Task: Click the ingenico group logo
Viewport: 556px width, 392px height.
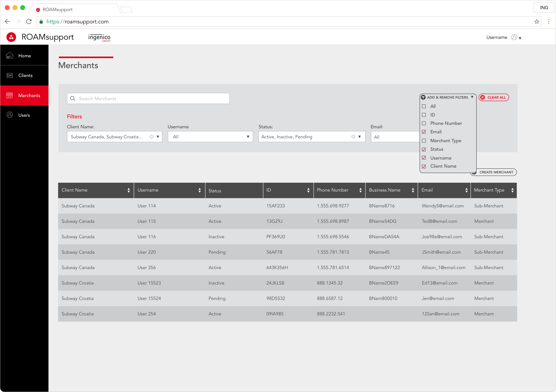Action: click(x=99, y=38)
